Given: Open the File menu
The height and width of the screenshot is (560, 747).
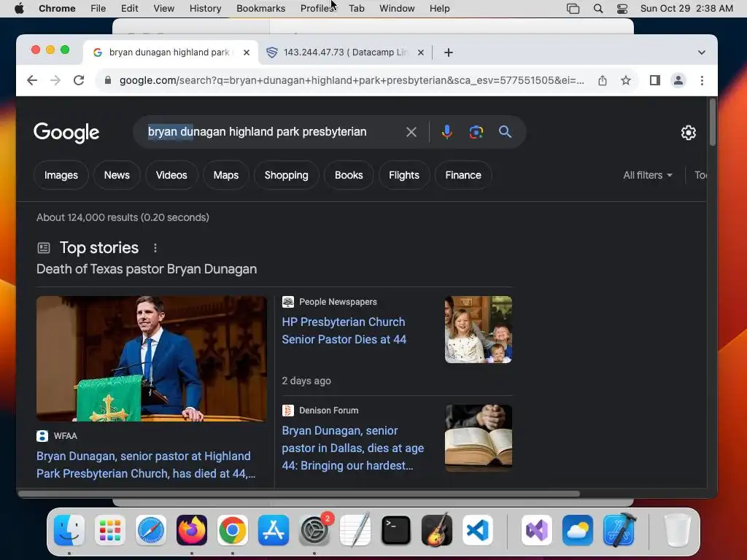Looking at the screenshot, I should coord(98,9).
